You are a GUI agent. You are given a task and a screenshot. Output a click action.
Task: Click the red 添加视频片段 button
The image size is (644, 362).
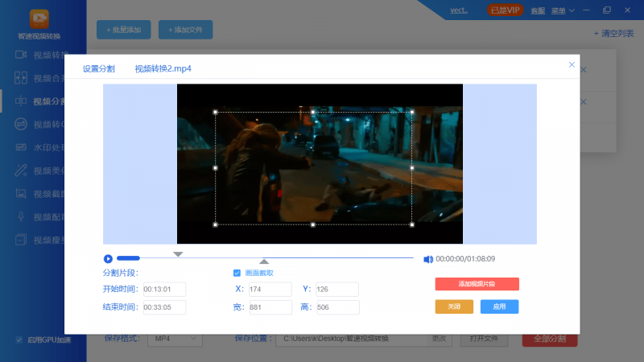click(x=477, y=284)
